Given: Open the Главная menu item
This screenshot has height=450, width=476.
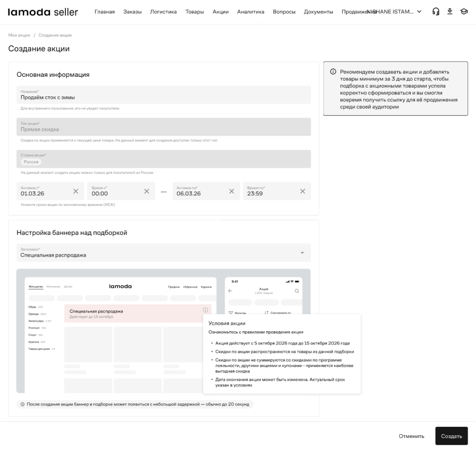Looking at the screenshot, I should 105,12.
